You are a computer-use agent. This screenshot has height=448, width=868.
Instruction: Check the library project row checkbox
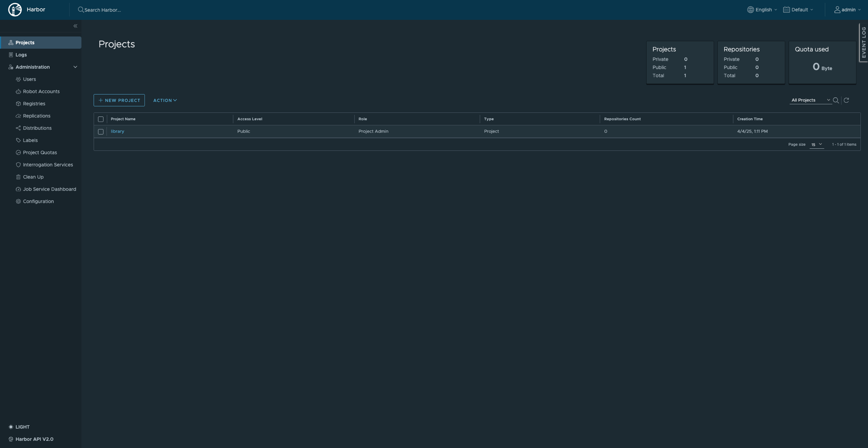(100, 132)
